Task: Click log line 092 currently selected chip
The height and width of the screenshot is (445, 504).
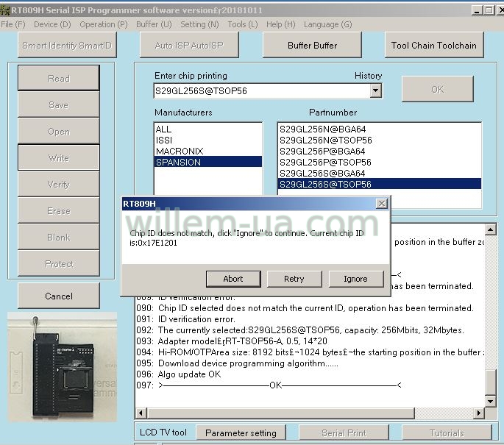Action: [300, 330]
